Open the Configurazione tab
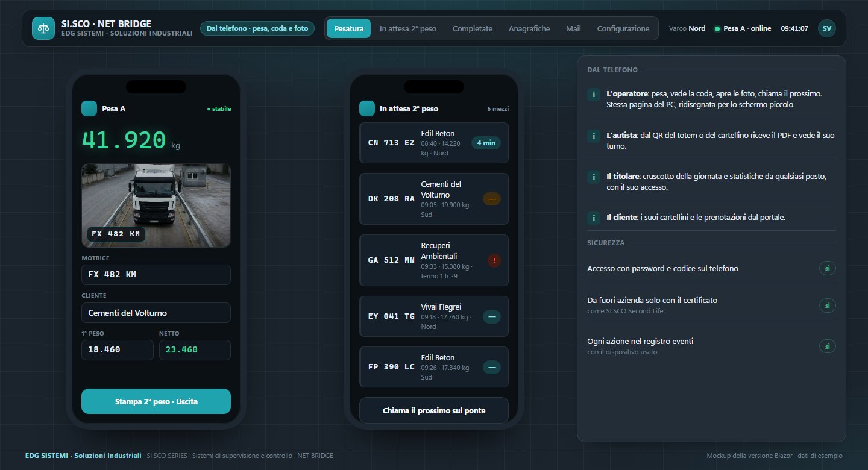 click(x=623, y=28)
